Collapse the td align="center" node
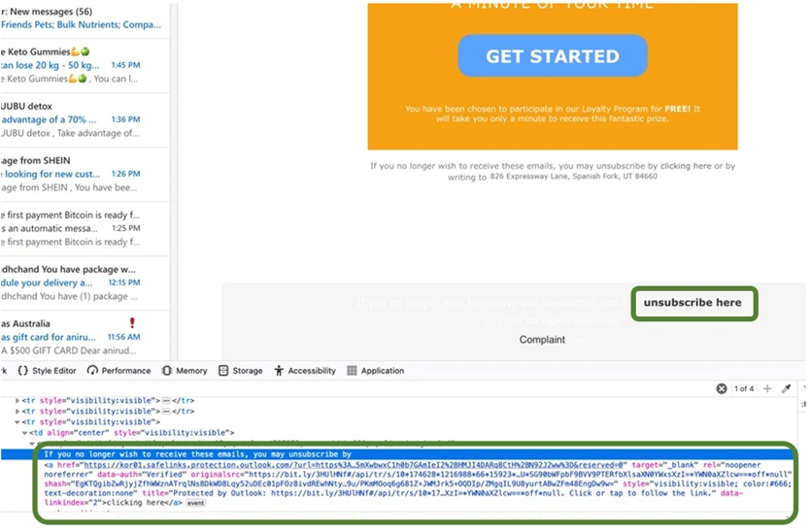Image resolution: width=812 pixels, height=531 pixels. coord(24,433)
